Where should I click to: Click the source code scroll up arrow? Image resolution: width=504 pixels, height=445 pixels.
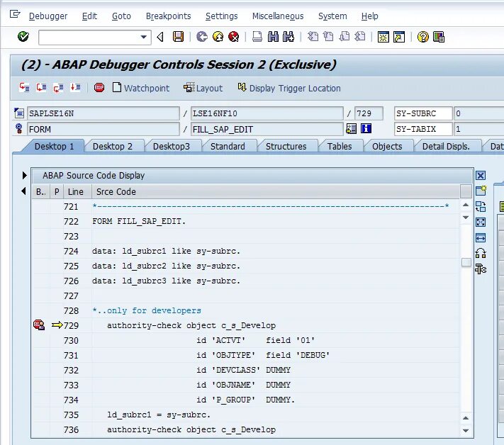(466, 205)
